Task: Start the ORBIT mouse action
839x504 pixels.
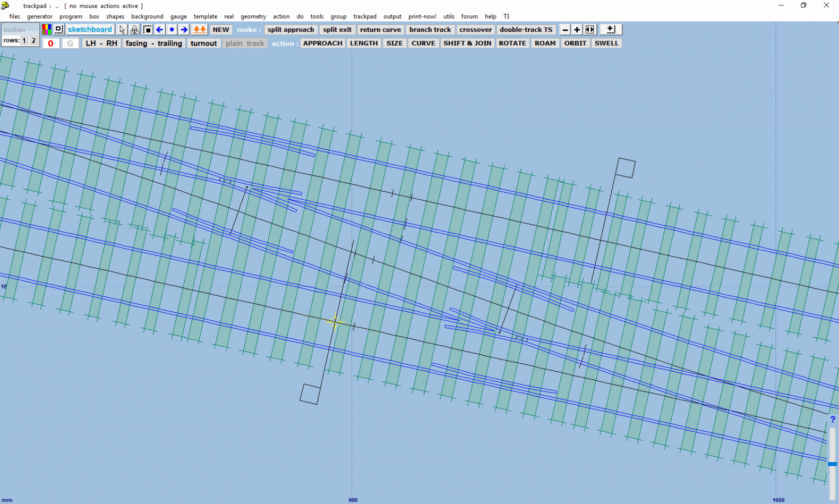Action: pyautogui.click(x=575, y=44)
